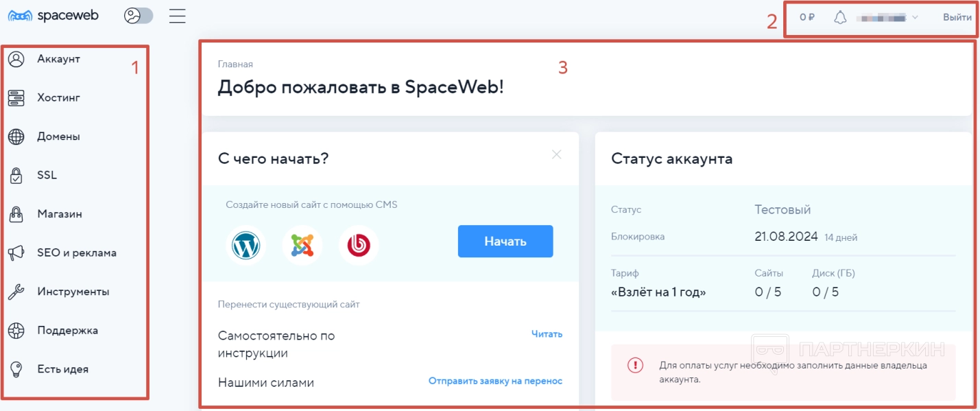Click the «Взлёт на 1 год» tariff

coord(658,292)
